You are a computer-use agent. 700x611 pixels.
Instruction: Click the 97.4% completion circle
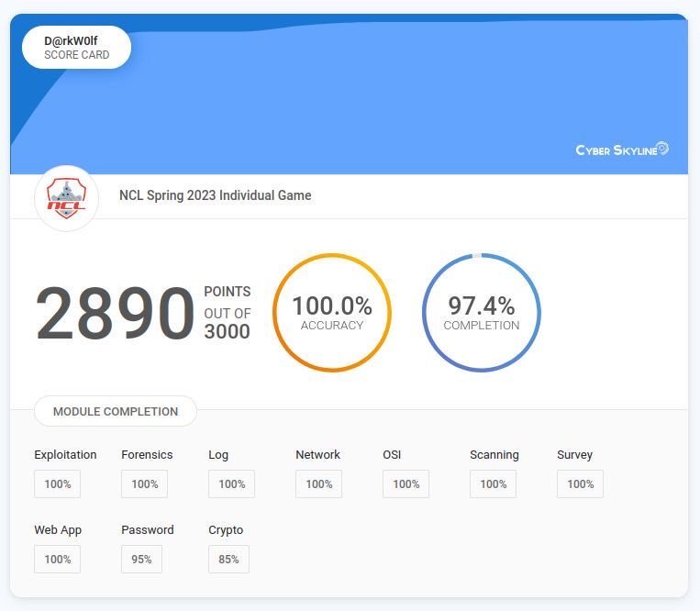(482, 313)
